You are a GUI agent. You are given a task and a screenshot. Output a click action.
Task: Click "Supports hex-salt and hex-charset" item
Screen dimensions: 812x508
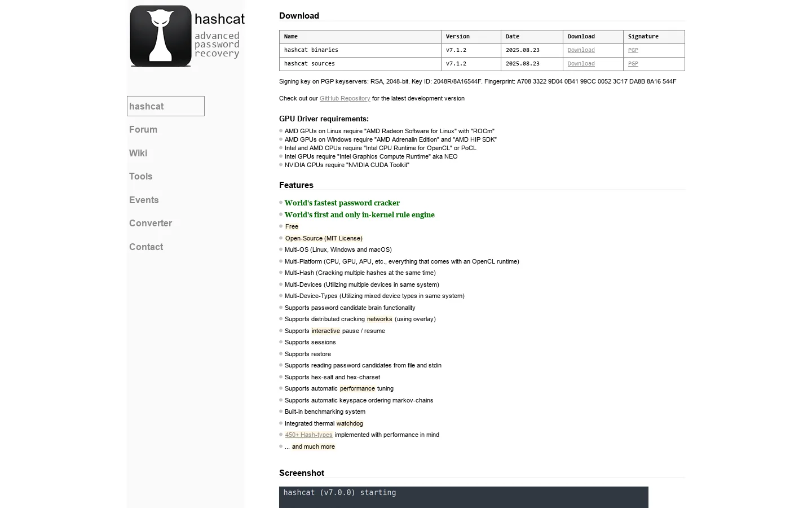click(x=332, y=378)
